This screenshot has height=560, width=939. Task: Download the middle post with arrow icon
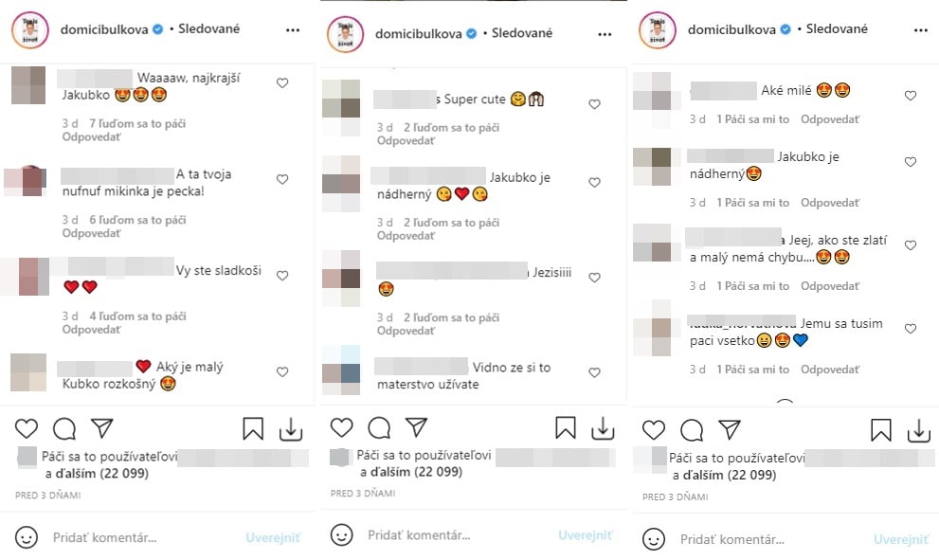(x=603, y=427)
